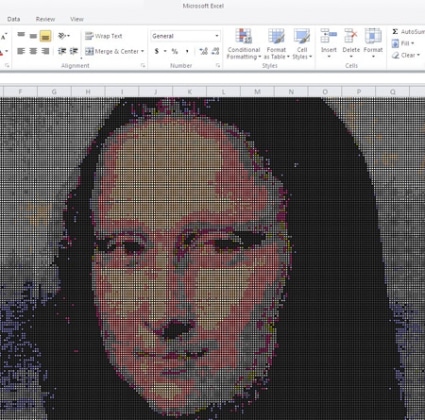Click the Insert cells icon
The width and height of the screenshot is (425, 420).
329,36
